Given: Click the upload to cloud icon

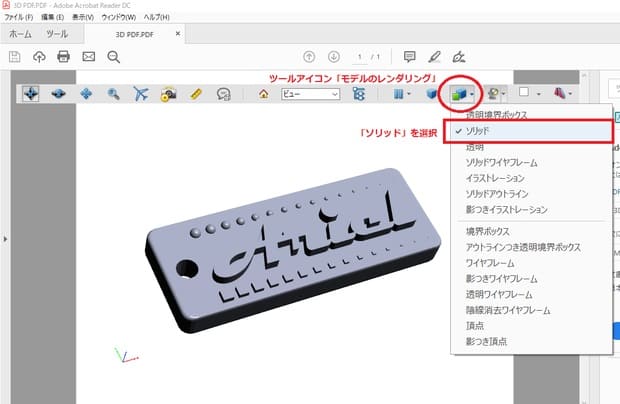Looking at the screenshot, I should (39, 57).
